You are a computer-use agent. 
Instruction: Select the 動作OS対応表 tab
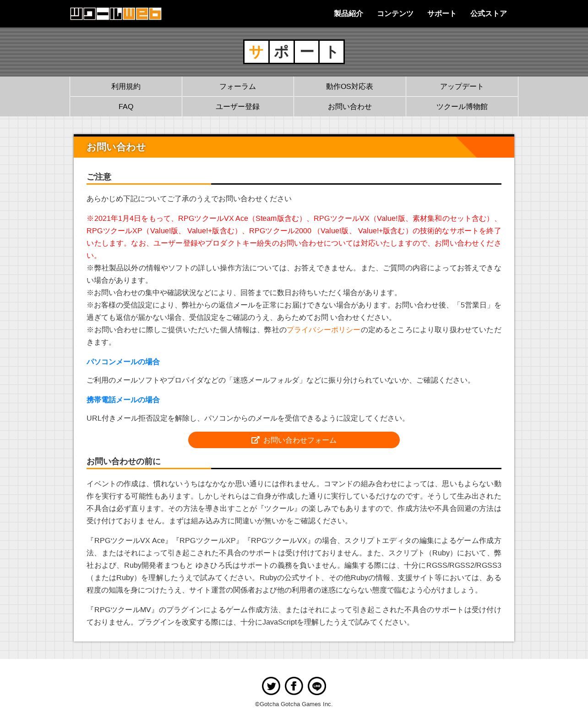coord(350,86)
